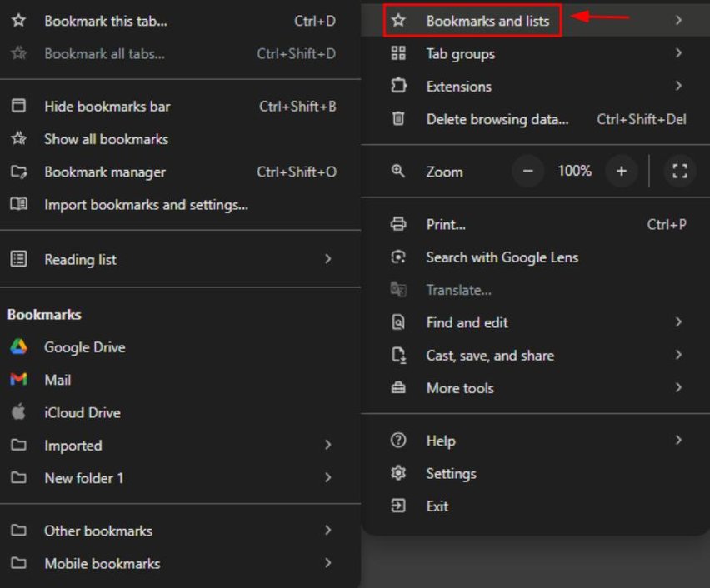Viewport: 710px width, 588px height.
Task: Open the Mail bookmark
Action: (180, 380)
